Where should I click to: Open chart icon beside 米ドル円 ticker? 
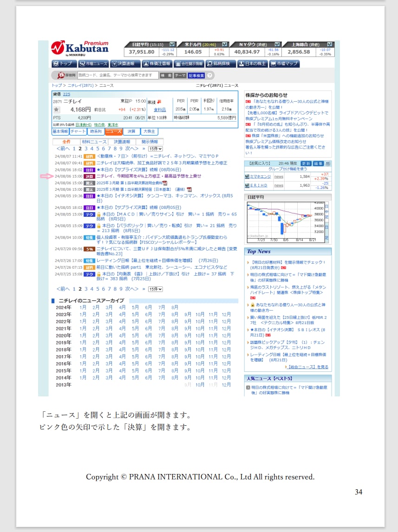pos(225,45)
